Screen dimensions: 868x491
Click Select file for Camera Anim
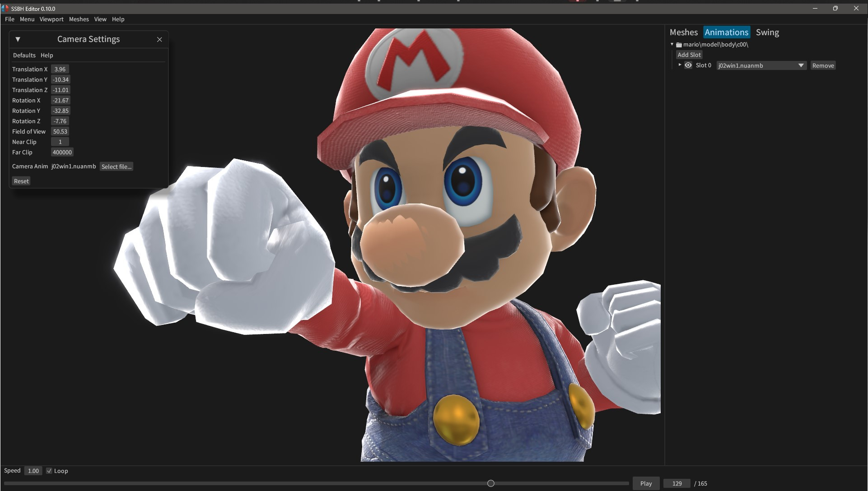[116, 167]
